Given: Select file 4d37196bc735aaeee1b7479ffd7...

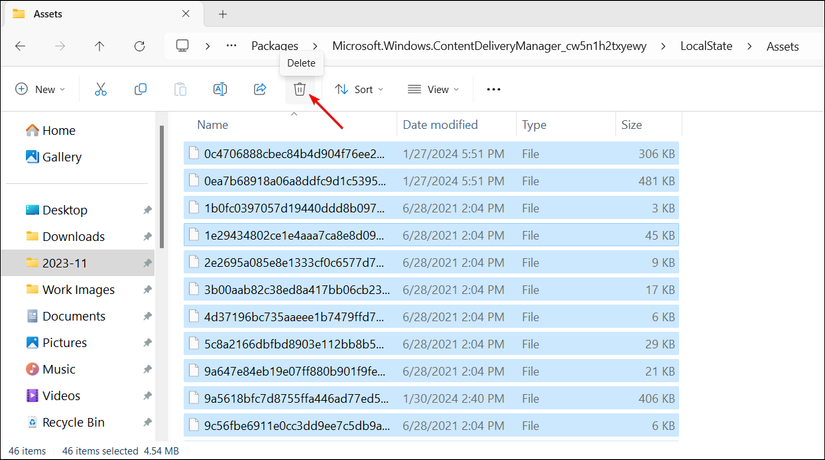Looking at the screenshot, I should 431,317.
